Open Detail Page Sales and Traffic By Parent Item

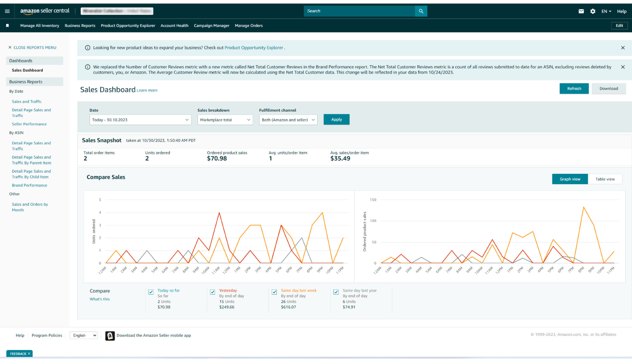pyautogui.click(x=31, y=160)
